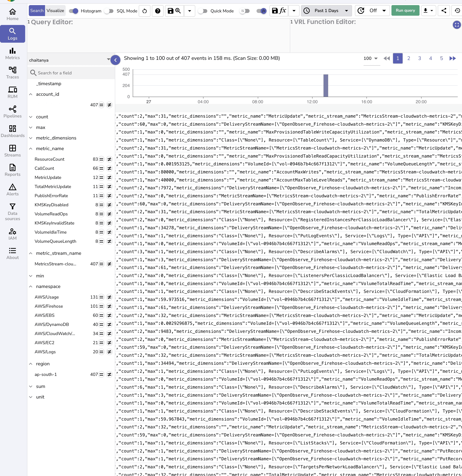Enable SQL Mode toggle

tap(109, 11)
